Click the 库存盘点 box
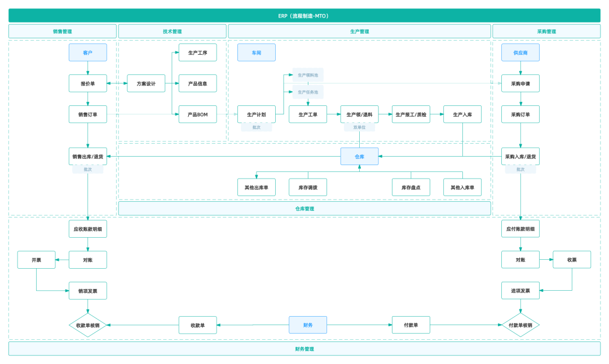Screen dimensions: 609x364 point(411,187)
